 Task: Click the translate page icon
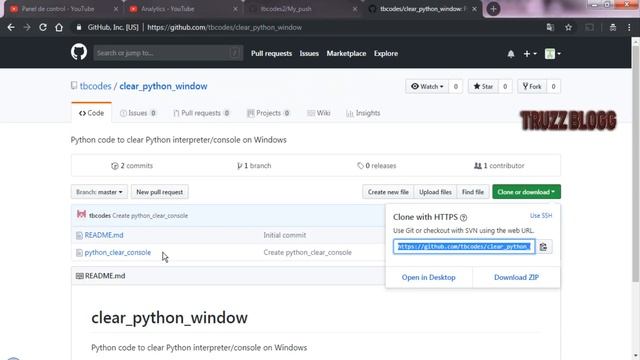tap(550, 27)
